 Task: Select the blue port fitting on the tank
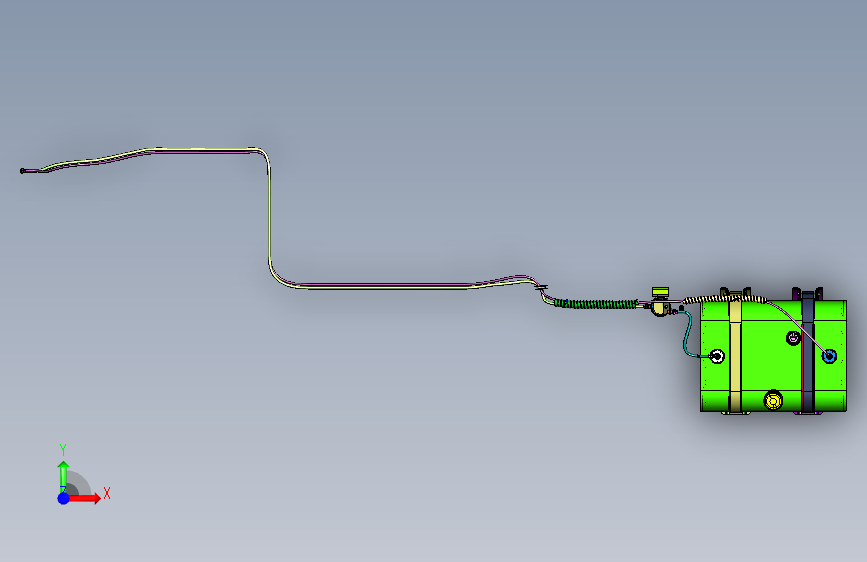pyautogui.click(x=829, y=356)
